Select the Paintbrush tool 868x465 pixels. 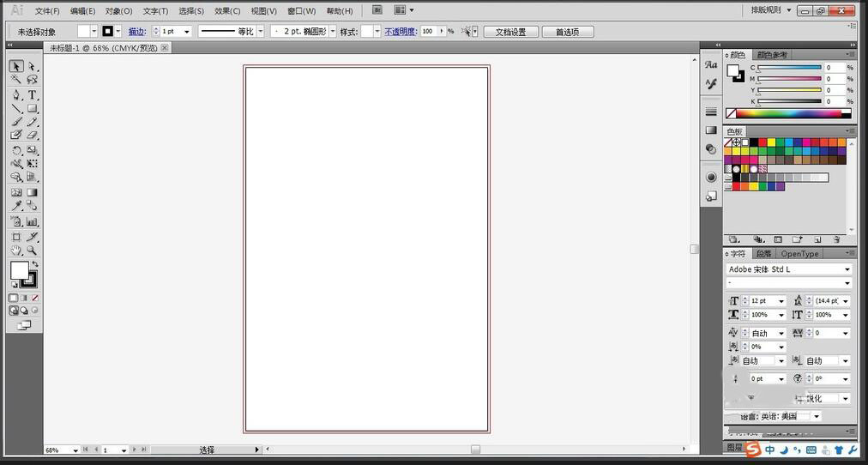tap(16, 122)
